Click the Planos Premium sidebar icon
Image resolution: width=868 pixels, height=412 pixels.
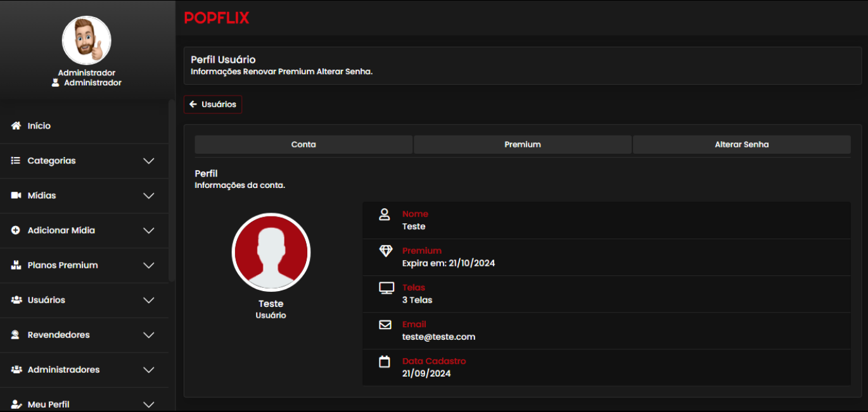(x=16, y=265)
